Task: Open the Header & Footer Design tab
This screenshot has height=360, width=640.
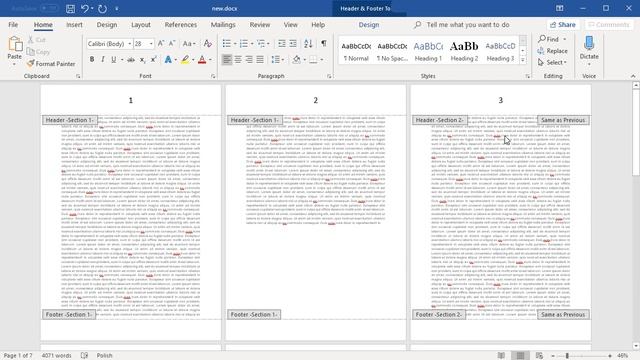Action: pos(369,25)
